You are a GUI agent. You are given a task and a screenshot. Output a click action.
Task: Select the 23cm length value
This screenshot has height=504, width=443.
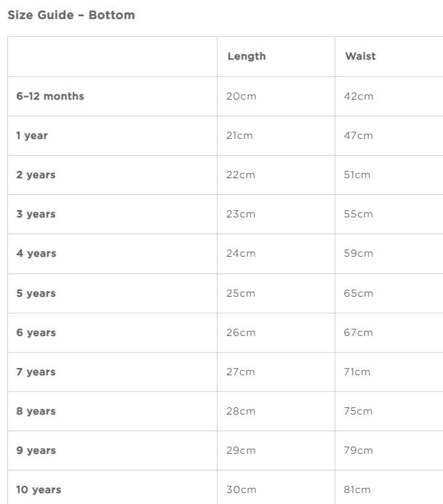[x=241, y=214]
